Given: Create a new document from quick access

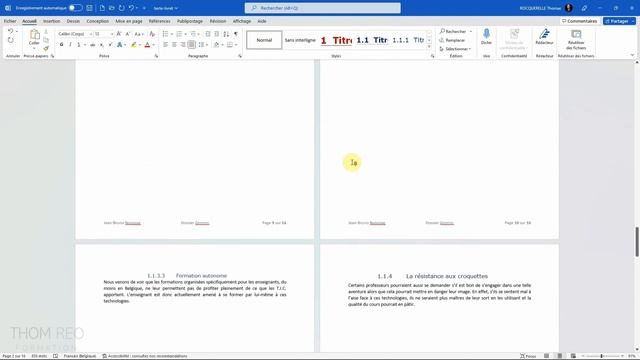Looking at the screenshot, I should pos(102,8).
